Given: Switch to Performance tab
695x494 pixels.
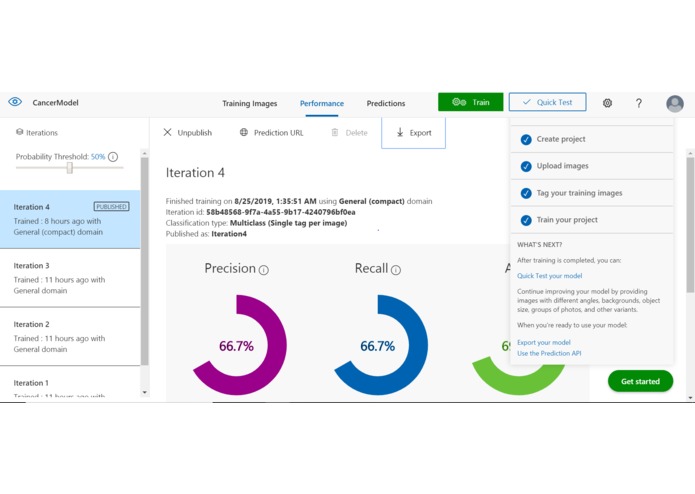Looking at the screenshot, I should 322,103.
